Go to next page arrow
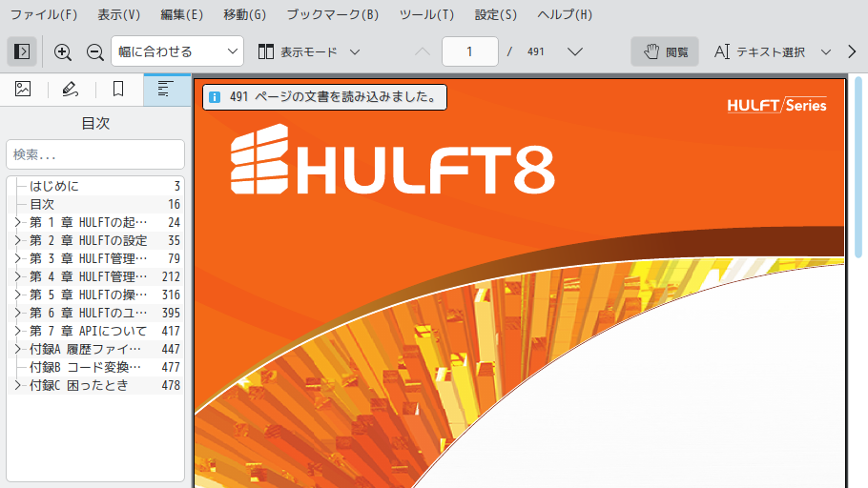Image resolution: width=868 pixels, height=488 pixels. click(x=575, y=51)
